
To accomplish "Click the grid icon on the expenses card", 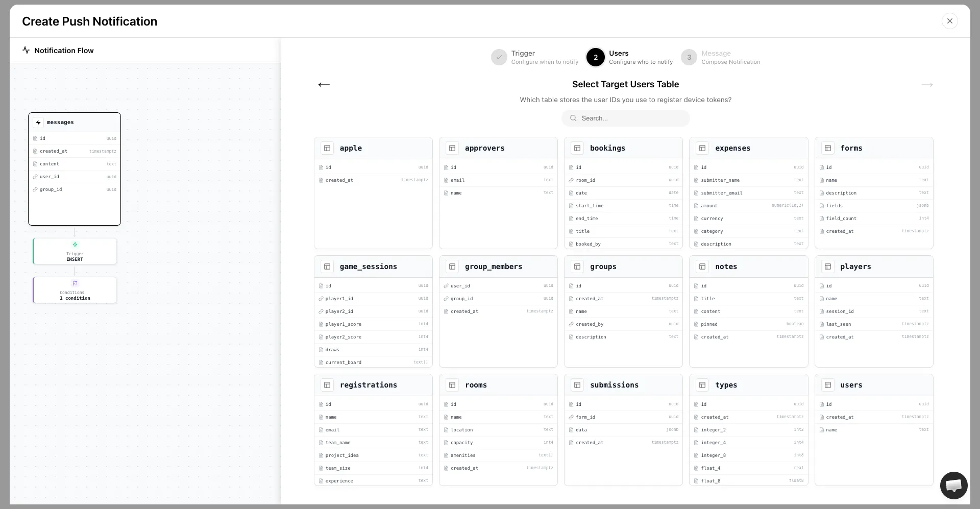I will 702,148.
